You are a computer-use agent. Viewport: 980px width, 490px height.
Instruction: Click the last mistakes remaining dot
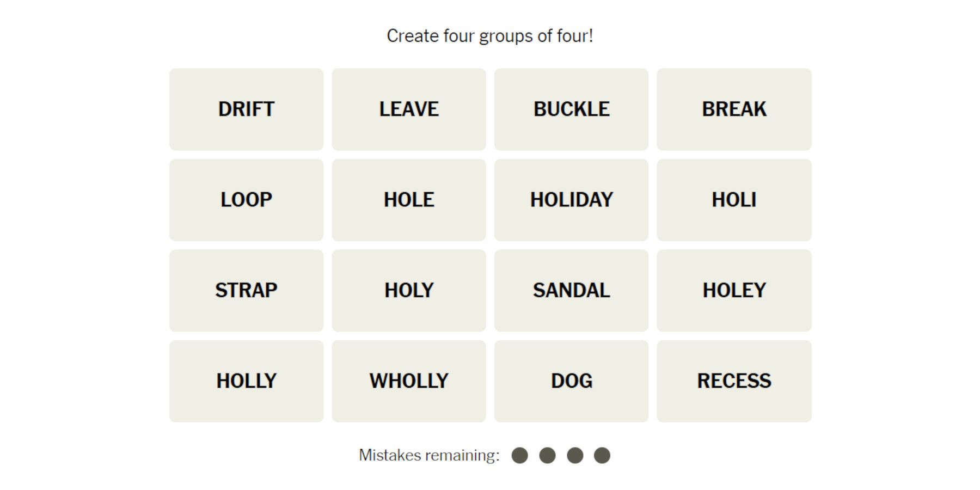pos(602,455)
